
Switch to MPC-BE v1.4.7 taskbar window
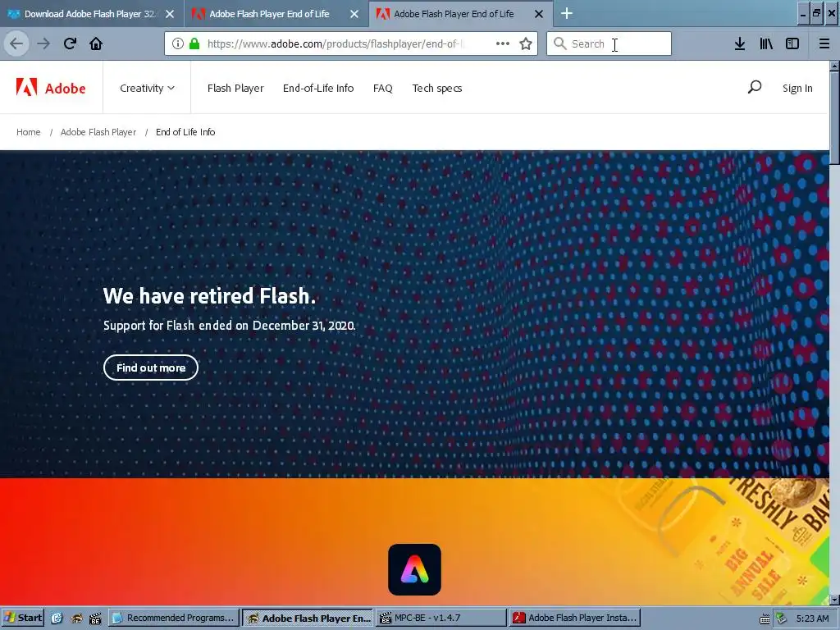coord(441,619)
